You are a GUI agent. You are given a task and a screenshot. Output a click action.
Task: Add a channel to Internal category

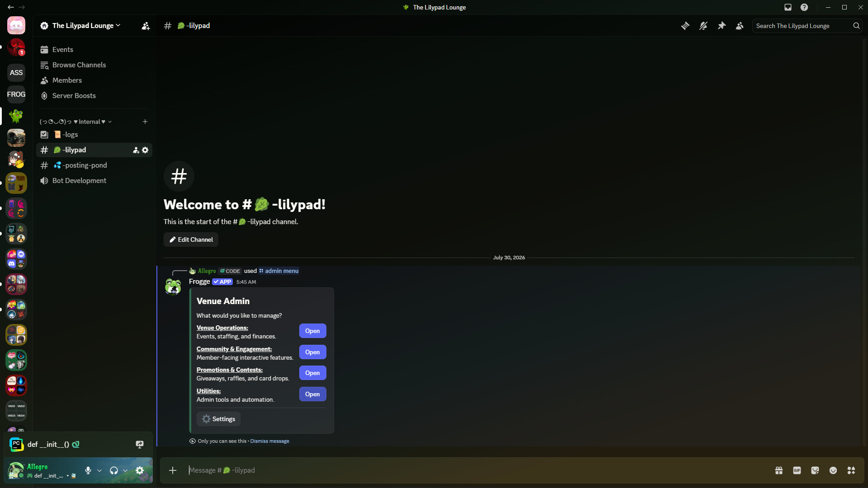[145, 122]
